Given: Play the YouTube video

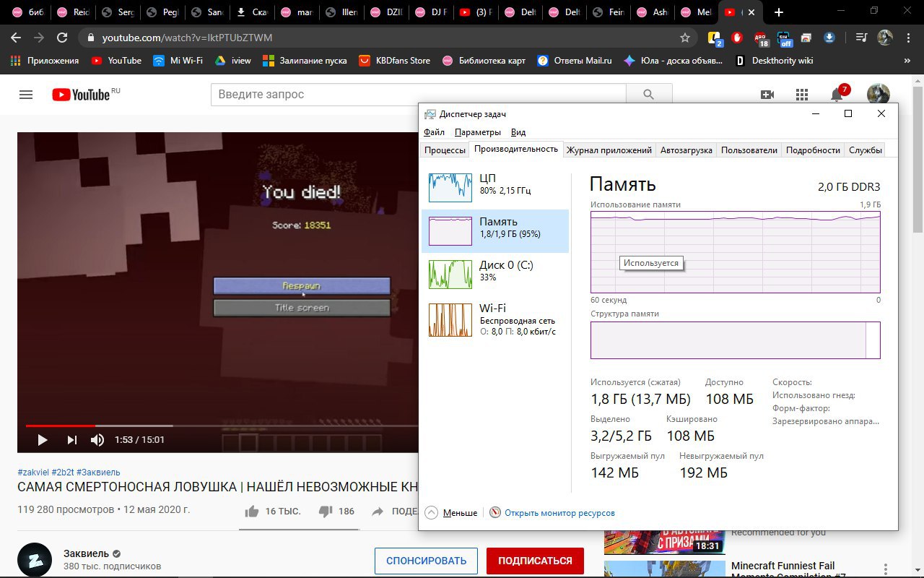Looking at the screenshot, I should coord(42,439).
